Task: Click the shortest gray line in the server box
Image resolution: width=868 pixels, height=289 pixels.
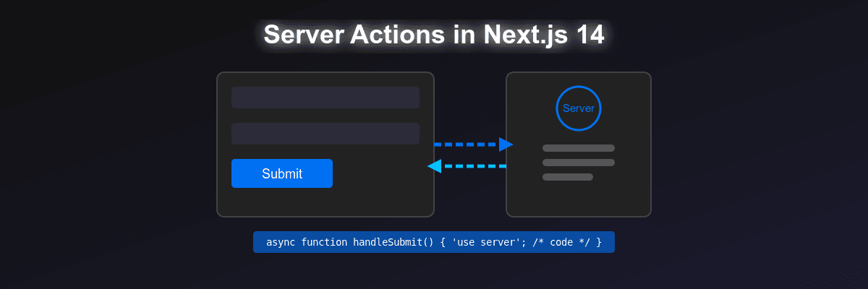Action: click(568, 177)
